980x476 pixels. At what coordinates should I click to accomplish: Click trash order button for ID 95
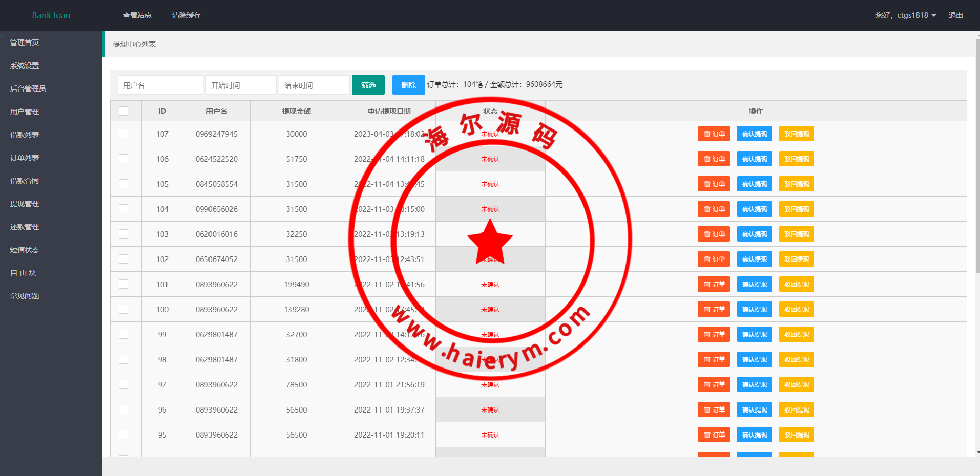click(x=714, y=435)
